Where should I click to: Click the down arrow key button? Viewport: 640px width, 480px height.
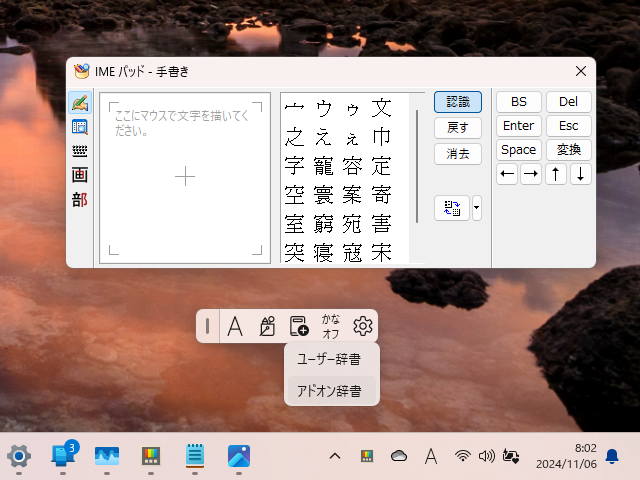click(580, 174)
